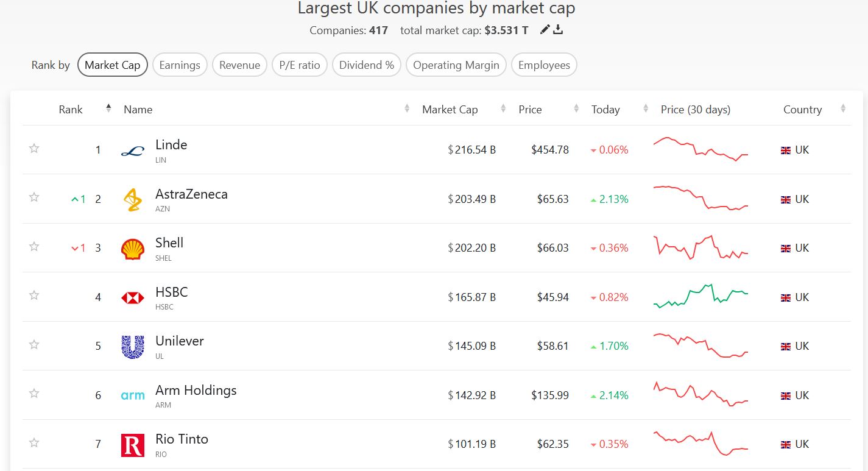Click the HSBC logo icon
Screen dimensions: 868x471
133,297
